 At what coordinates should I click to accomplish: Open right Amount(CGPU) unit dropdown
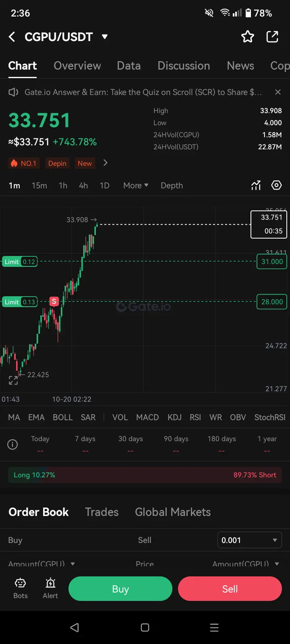pos(277,564)
